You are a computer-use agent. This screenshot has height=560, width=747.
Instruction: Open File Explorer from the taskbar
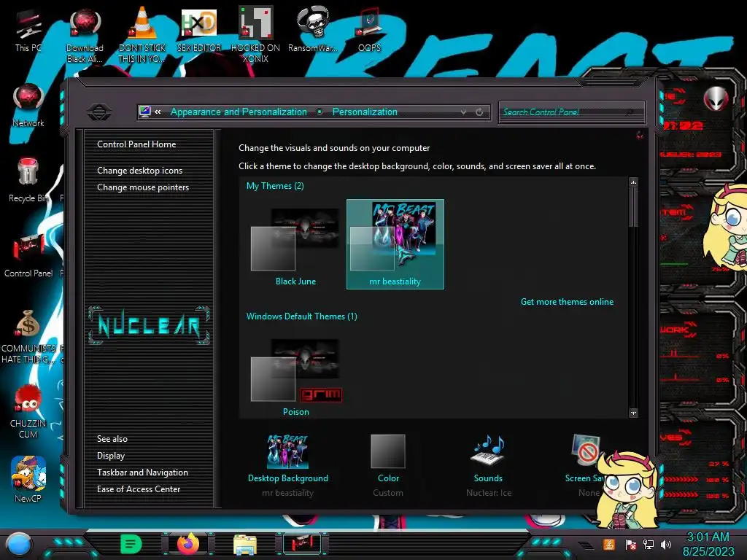click(x=245, y=544)
